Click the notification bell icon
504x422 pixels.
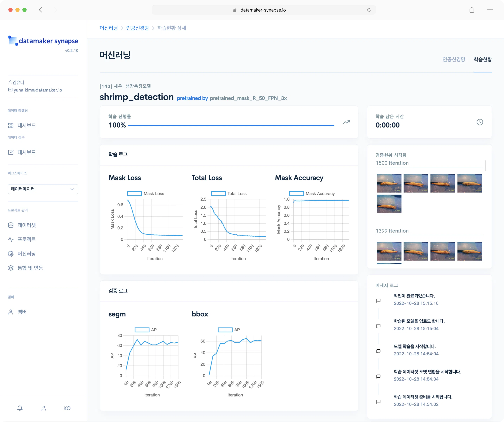click(x=20, y=408)
